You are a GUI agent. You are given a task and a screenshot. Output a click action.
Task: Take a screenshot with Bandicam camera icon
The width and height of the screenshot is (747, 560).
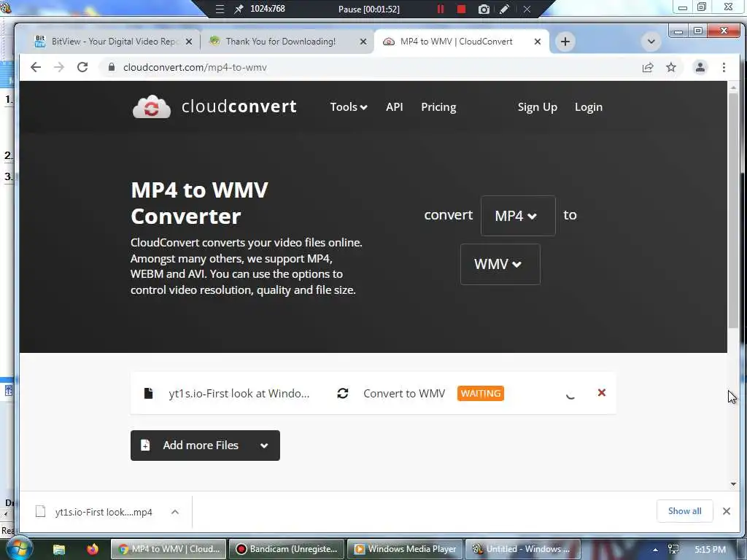tap(484, 9)
